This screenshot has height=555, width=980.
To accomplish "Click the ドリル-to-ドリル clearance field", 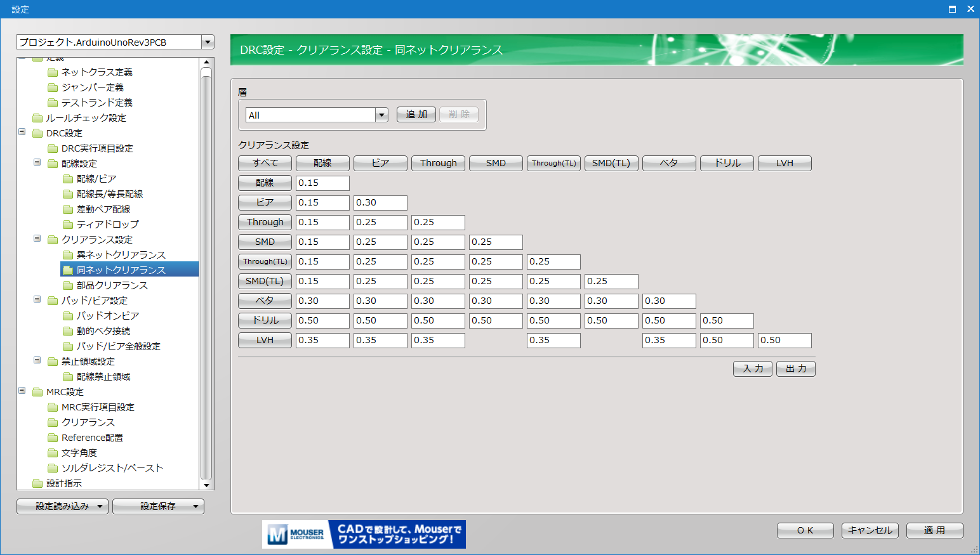I will tap(727, 320).
